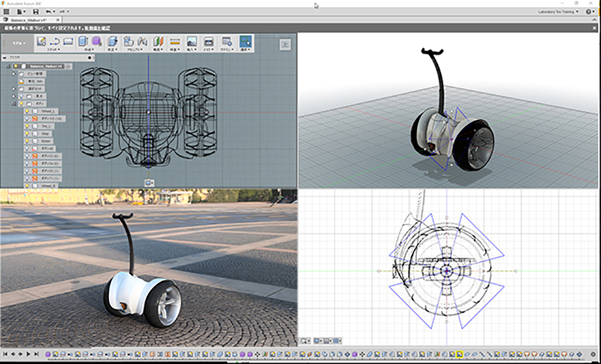Switch to the Balance_Walker document tab
This screenshot has height=364, width=601.
33,20
